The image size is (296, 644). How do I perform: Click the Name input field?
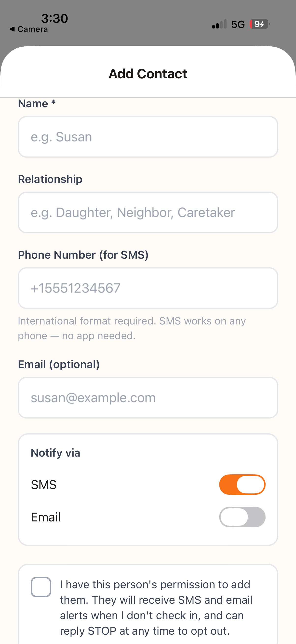pyautogui.click(x=148, y=137)
